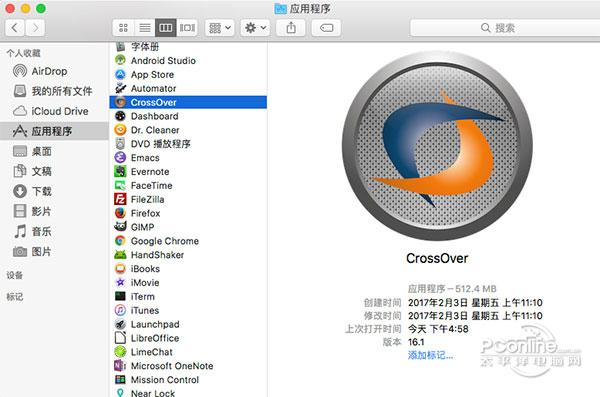The width and height of the screenshot is (600, 397).
Task: Click the 修改时间 date value in the preview
Action: [475, 316]
